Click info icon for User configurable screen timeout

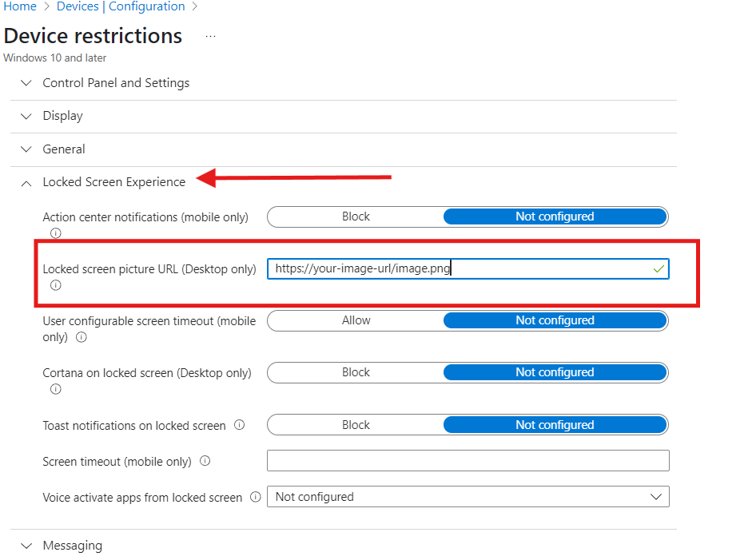pyautogui.click(x=81, y=337)
